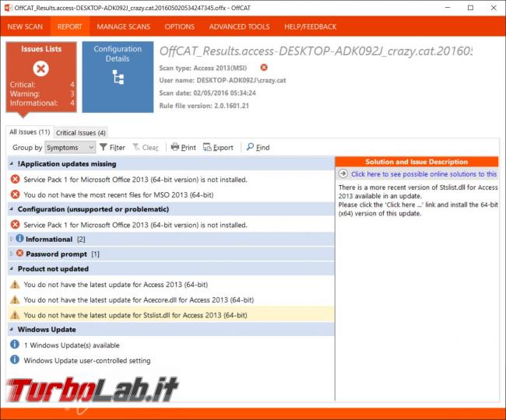
Task: Click warning icon for Acecore.dll update issue
Action: [15, 299]
